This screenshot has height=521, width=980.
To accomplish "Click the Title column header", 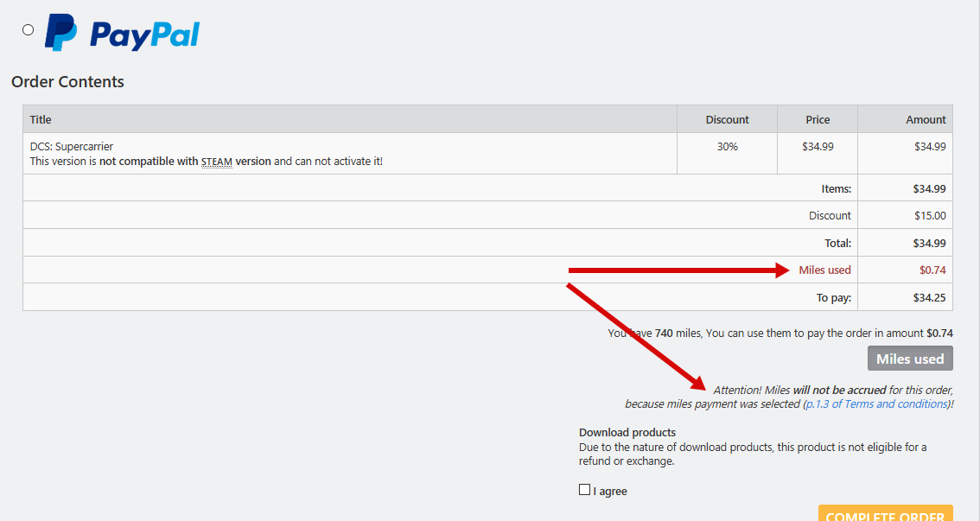I will [41, 119].
